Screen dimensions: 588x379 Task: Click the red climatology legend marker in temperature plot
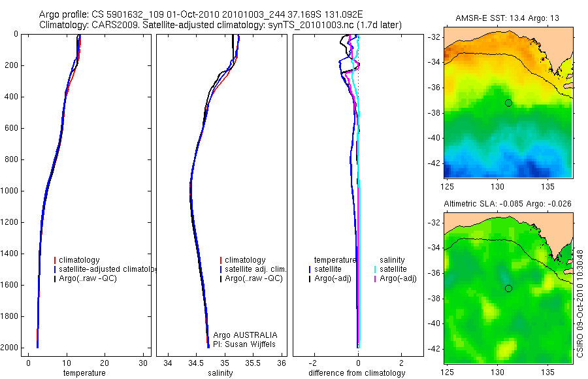point(55,260)
